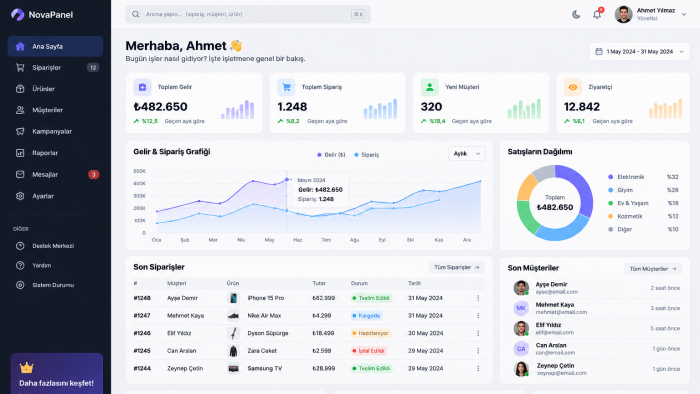Open the 1 May 2024 - 31 May 2024 date picker
This screenshot has height=394, width=700.
pos(639,52)
